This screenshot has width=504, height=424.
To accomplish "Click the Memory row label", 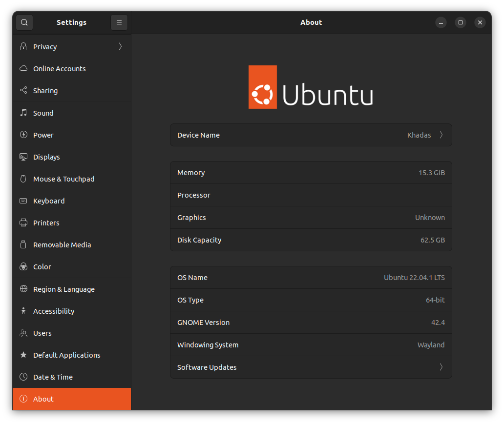I will [x=191, y=173].
